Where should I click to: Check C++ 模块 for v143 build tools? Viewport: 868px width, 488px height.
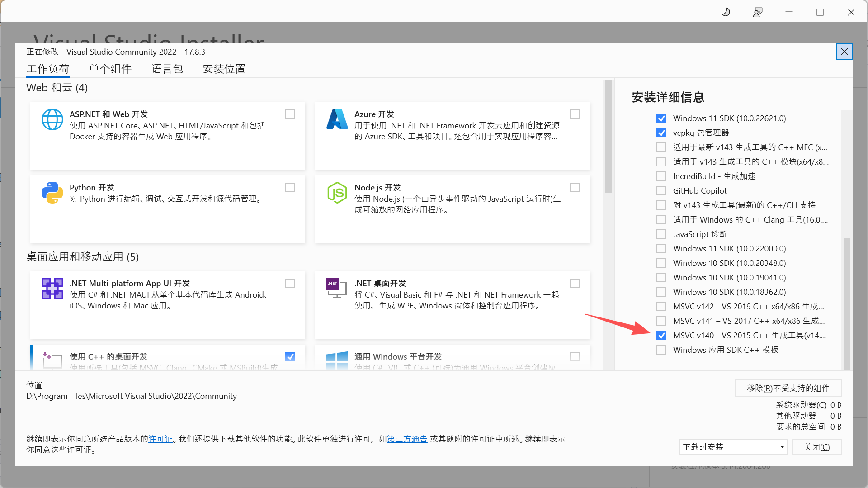click(661, 162)
